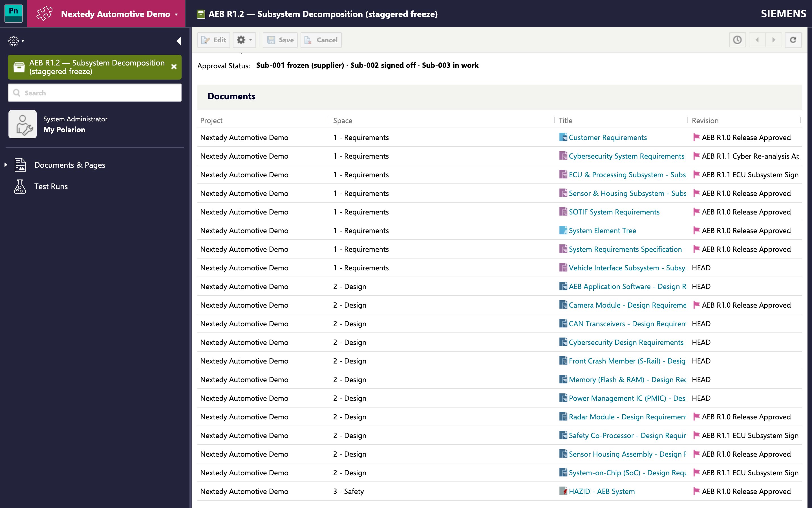Click the System Administrator avatar icon
Image resolution: width=812 pixels, height=508 pixels.
23,124
